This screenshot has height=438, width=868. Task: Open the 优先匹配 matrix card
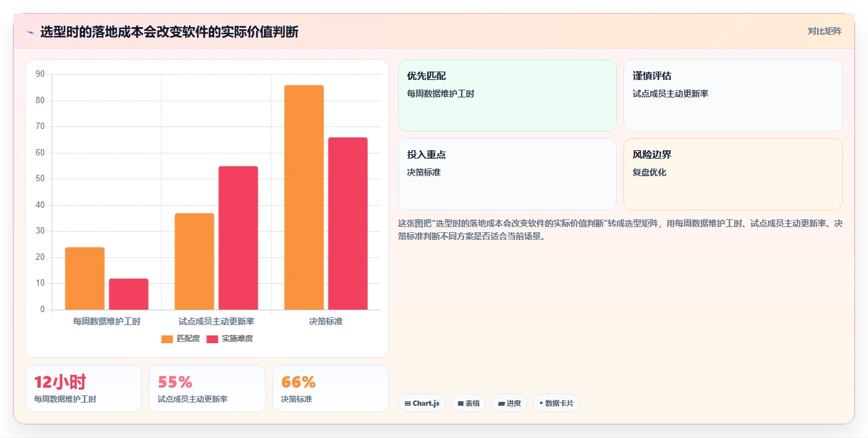click(x=507, y=95)
